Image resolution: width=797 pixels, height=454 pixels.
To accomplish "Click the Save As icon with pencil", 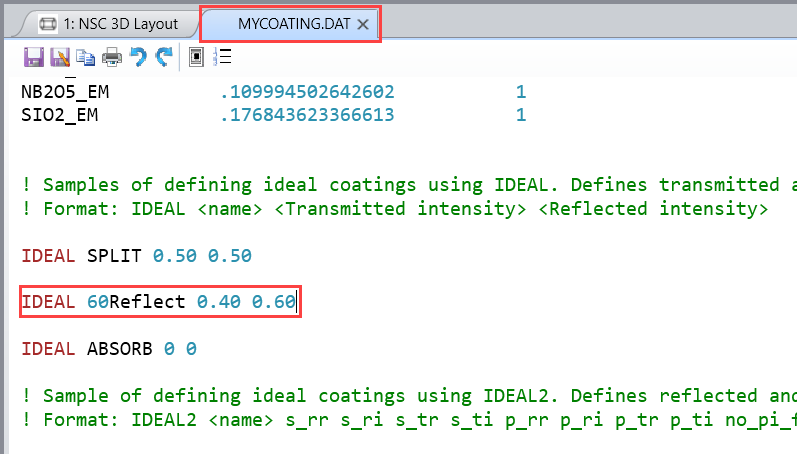I will 60,57.
